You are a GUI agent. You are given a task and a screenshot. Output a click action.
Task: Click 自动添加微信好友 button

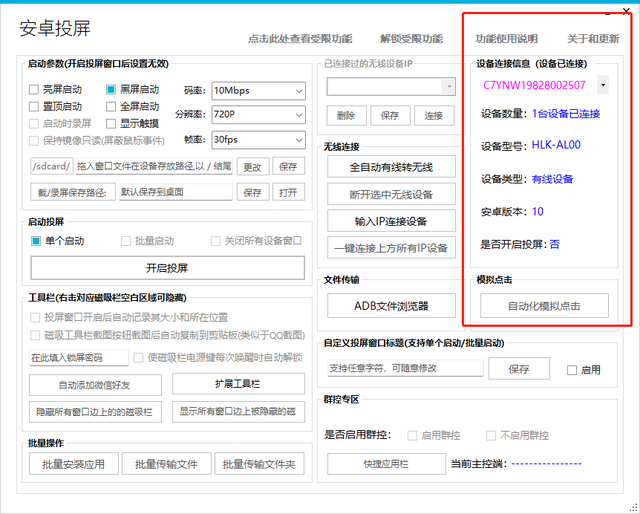(x=95, y=385)
